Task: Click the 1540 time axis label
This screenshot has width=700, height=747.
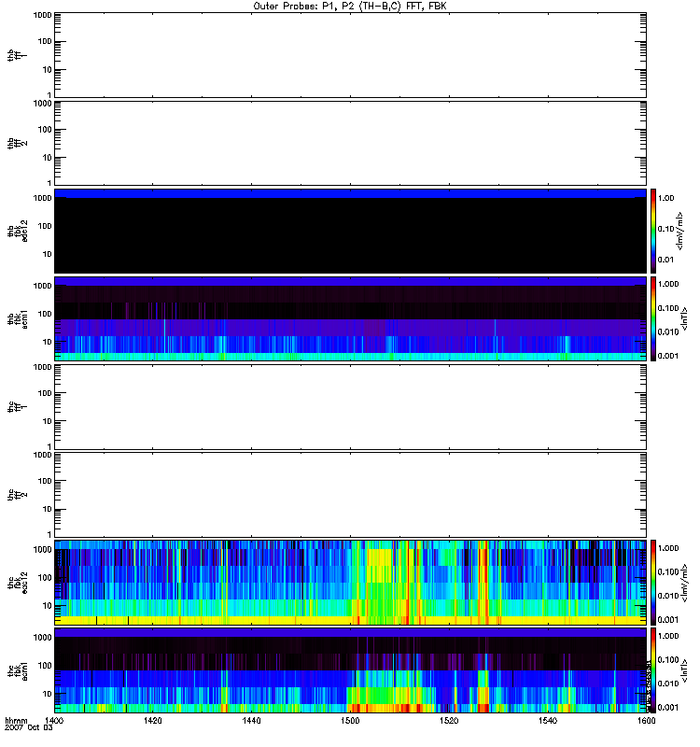Action: [x=547, y=722]
